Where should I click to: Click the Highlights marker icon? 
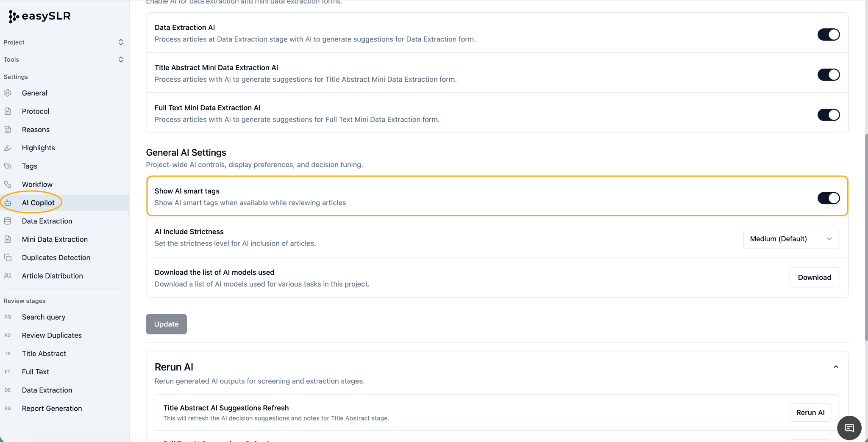tap(8, 148)
